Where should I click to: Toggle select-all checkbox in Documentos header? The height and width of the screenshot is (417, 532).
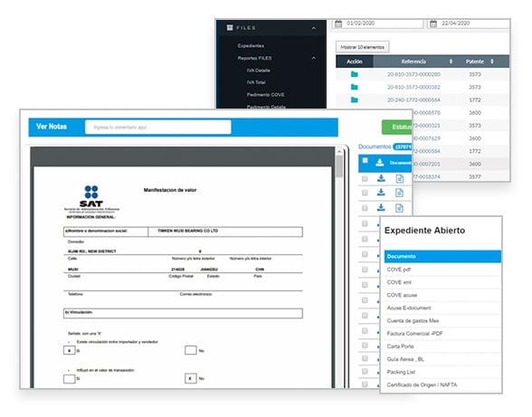pos(366,160)
